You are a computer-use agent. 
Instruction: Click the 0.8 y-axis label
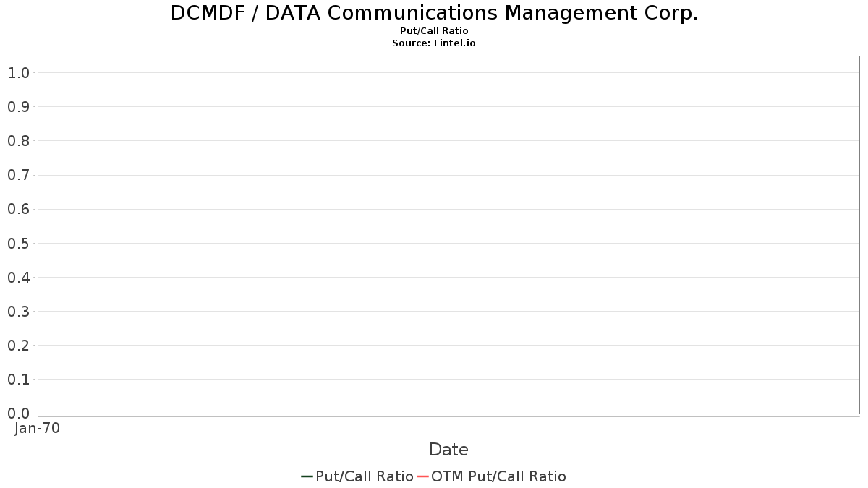(18, 141)
